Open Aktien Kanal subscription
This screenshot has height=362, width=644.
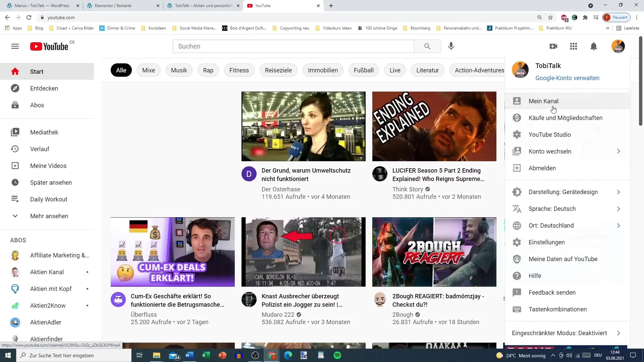47,272
